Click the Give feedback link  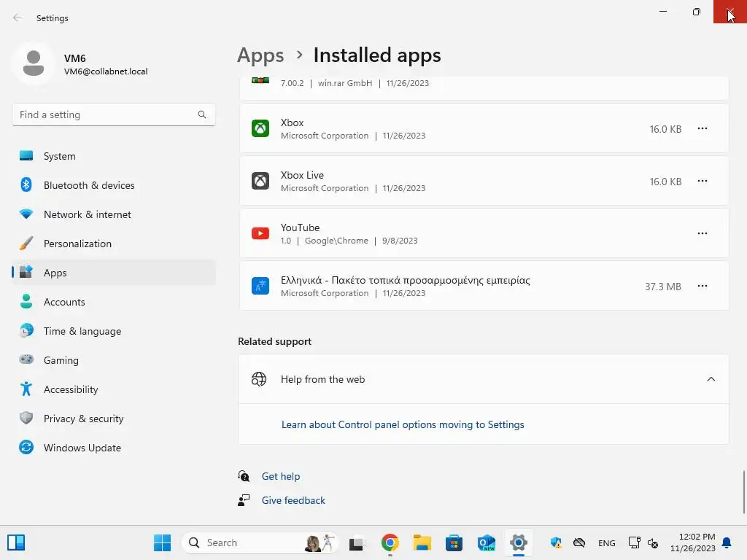pos(293,500)
